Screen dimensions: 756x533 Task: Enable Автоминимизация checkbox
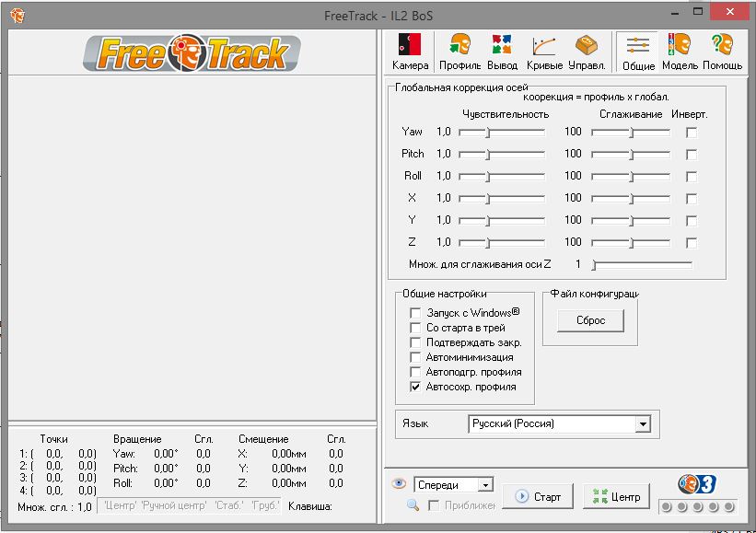(415, 357)
